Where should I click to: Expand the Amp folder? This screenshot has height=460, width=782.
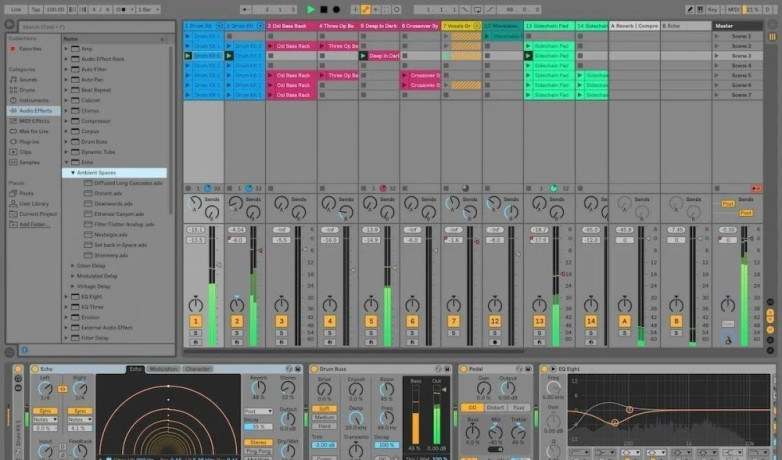66,48
